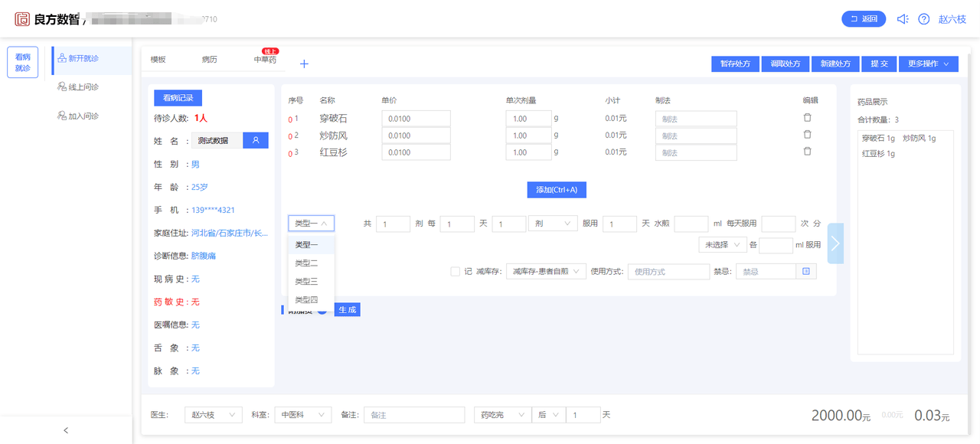Focus the 制法 field for 红豆杉
The image size is (980, 444).
click(x=696, y=152)
